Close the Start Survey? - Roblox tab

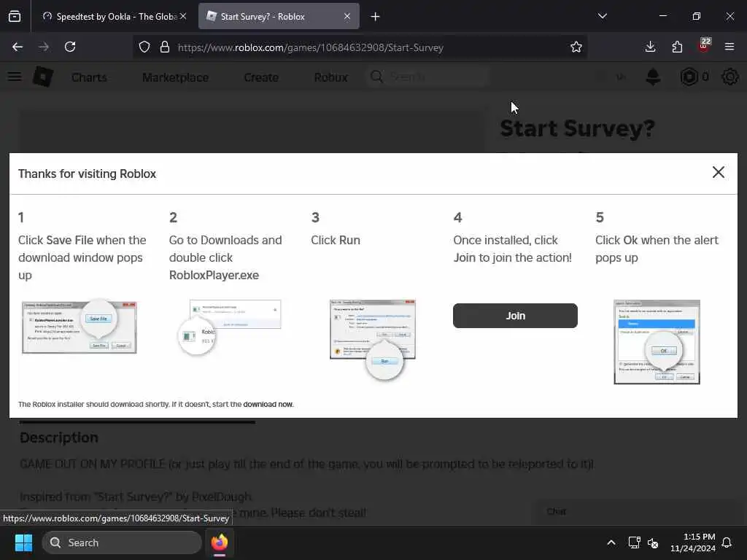347,16
